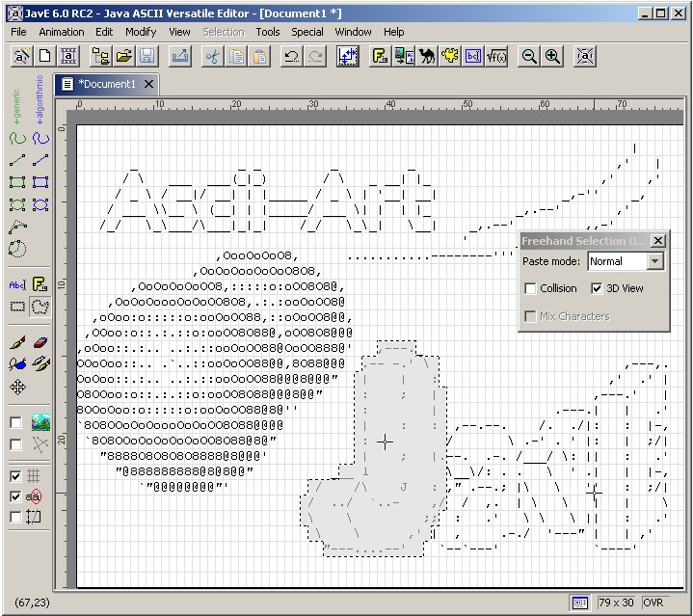Click the status bar screen icon
This screenshot has height=616, width=693.
(580, 603)
